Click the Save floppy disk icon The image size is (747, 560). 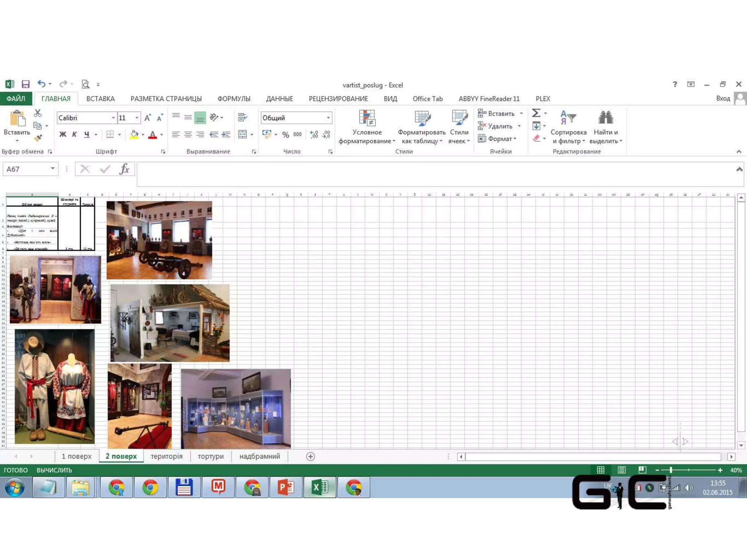(26, 84)
